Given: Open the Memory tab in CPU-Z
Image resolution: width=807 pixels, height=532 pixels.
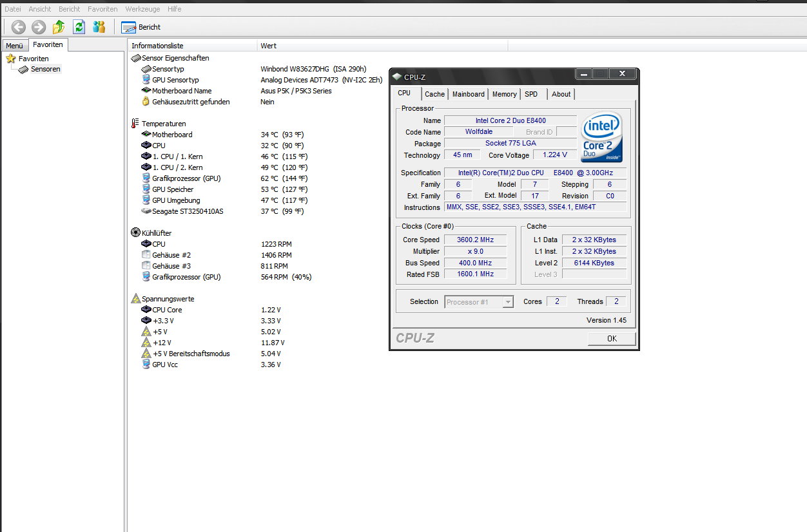Looking at the screenshot, I should (504, 94).
